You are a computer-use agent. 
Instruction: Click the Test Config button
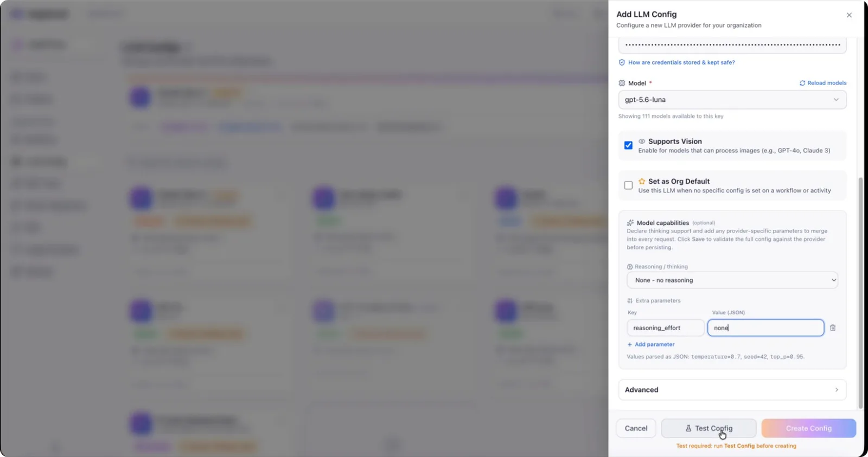click(x=709, y=428)
